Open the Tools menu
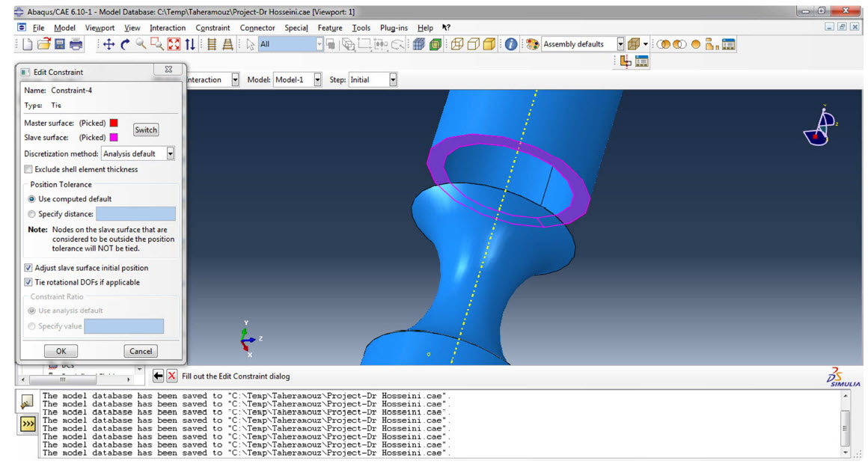 361,28
